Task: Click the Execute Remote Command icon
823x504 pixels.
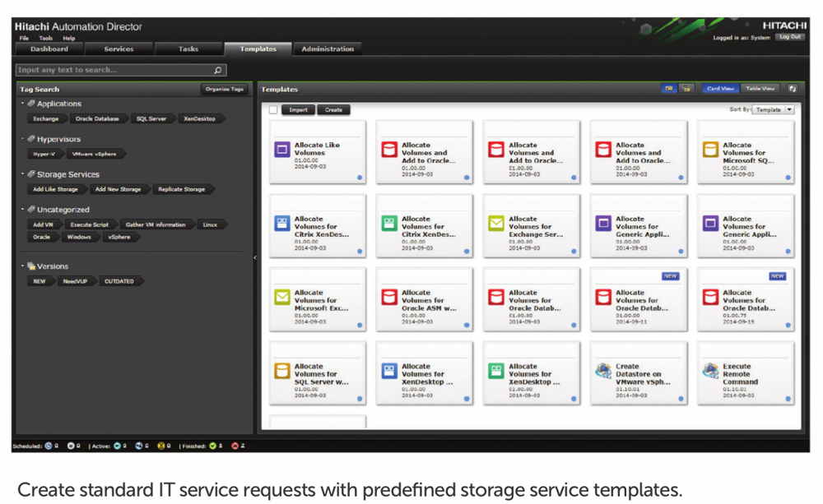Action: point(710,371)
